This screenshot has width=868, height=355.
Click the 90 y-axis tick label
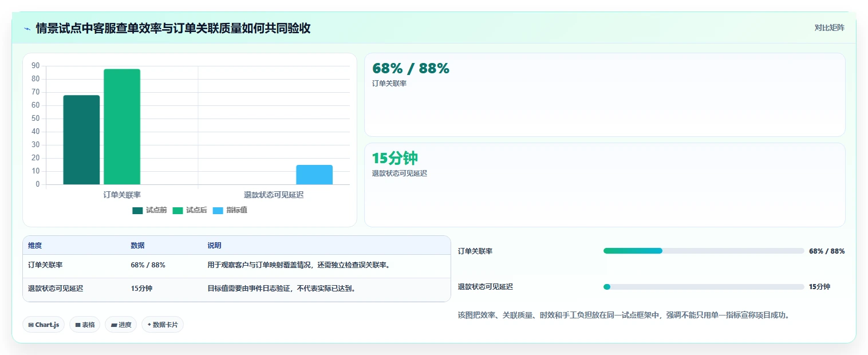(x=35, y=66)
